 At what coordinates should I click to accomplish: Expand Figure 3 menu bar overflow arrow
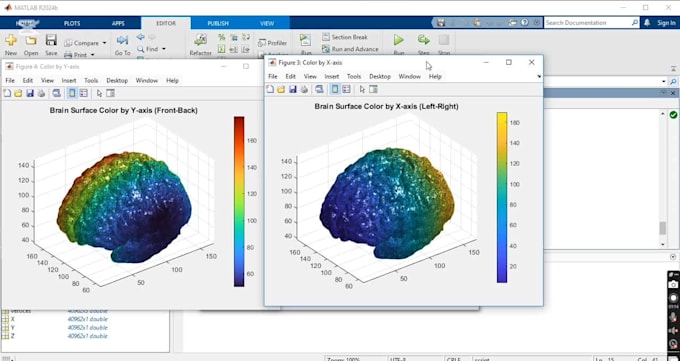point(539,76)
